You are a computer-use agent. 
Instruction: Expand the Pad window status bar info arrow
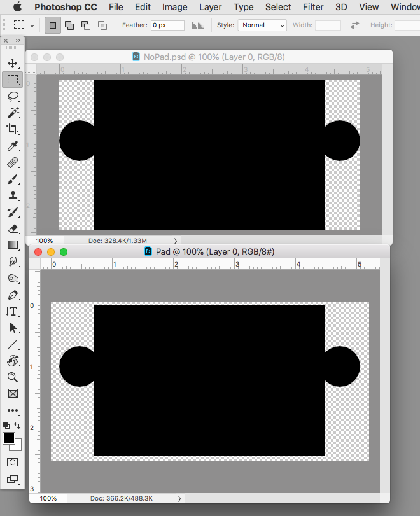point(179,499)
